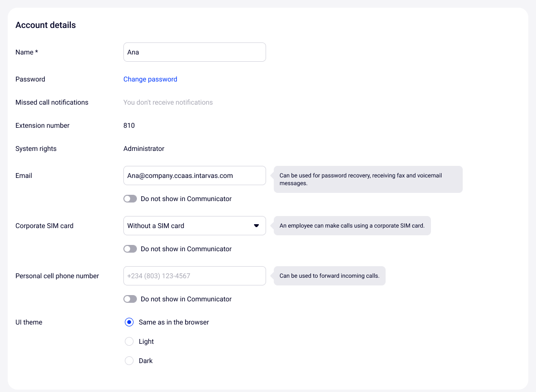This screenshot has height=392, width=536.
Task: Choose the Dark UI theme radio button
Action: coord(129,361)
